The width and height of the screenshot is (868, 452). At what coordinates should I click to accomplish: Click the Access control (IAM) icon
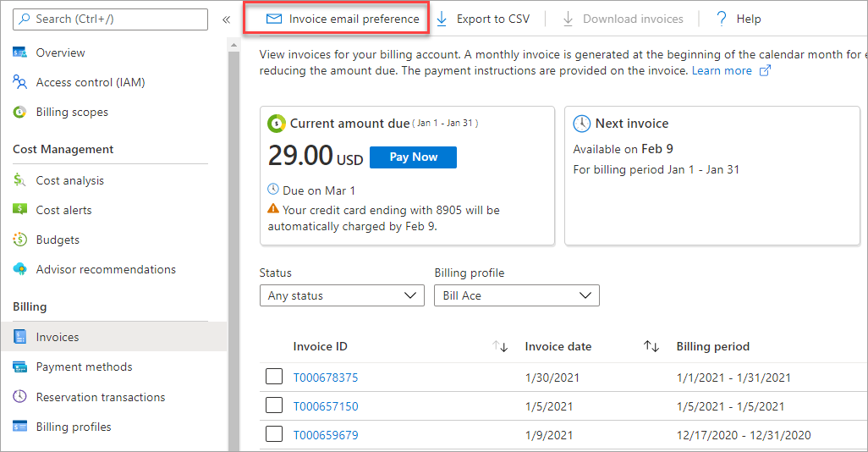(20, 82)
